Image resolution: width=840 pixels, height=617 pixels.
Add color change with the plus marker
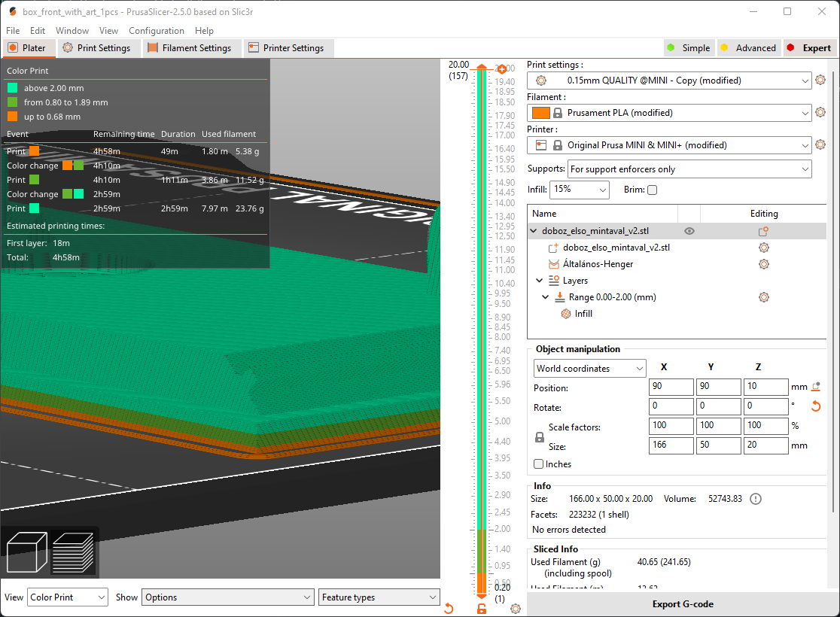(x=501, y=69)
